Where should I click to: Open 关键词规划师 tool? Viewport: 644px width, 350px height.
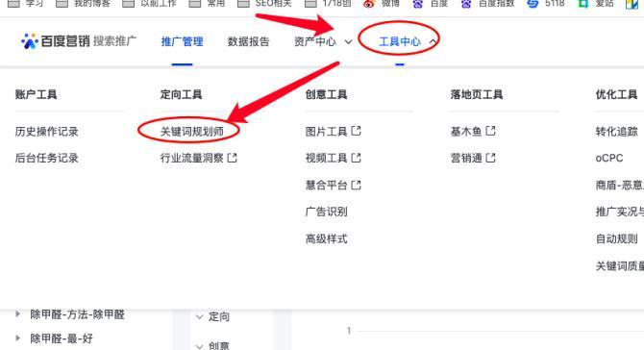(x=192, y=132)
